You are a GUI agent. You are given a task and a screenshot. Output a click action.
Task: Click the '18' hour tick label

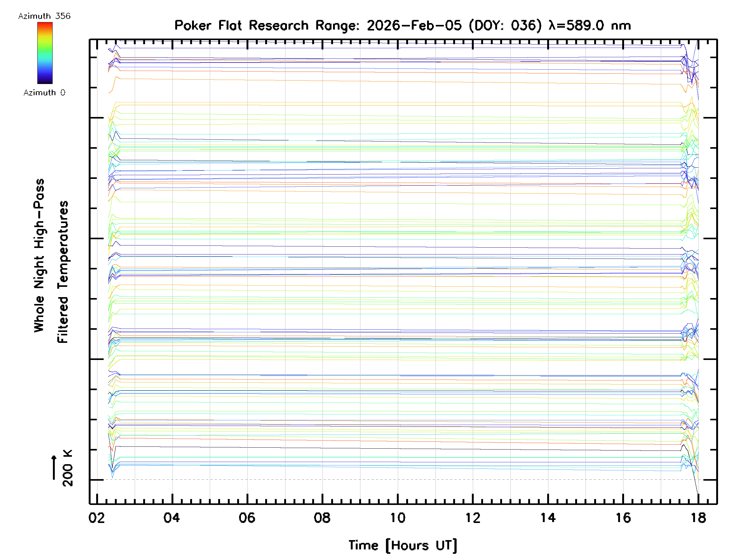698,518
